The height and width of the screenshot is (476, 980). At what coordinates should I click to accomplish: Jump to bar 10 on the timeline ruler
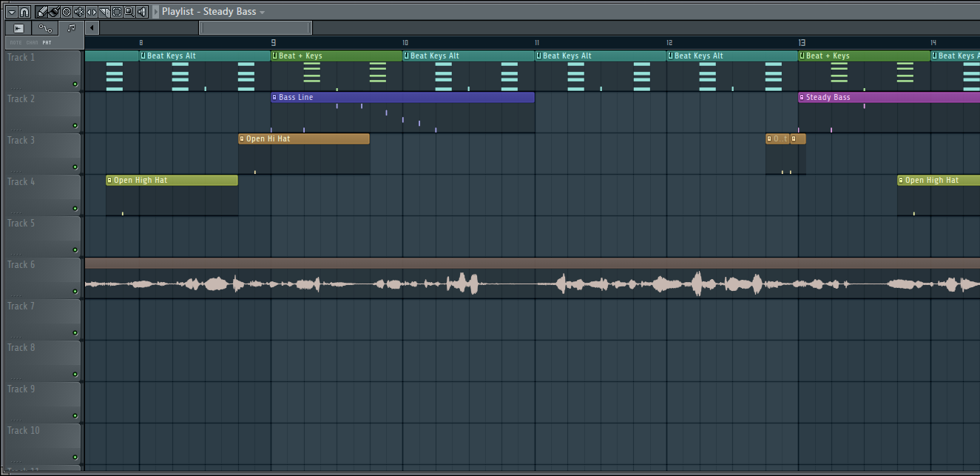coord(405,43)
